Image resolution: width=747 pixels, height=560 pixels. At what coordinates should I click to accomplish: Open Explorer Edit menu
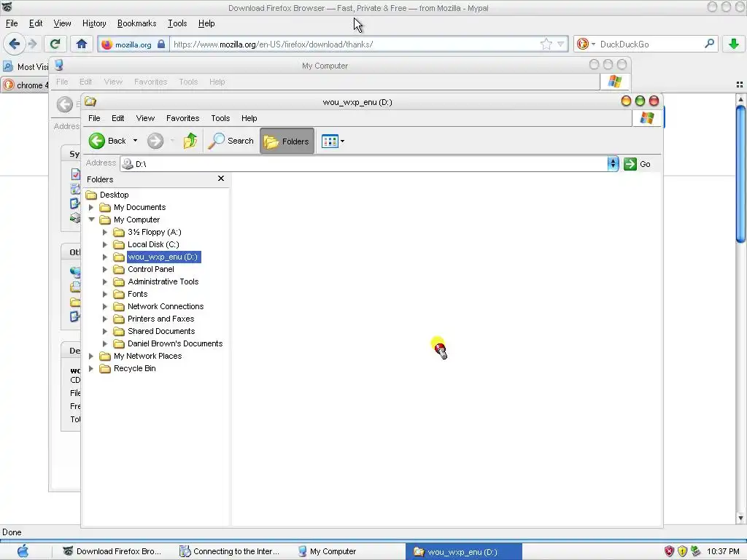point(117,118)
